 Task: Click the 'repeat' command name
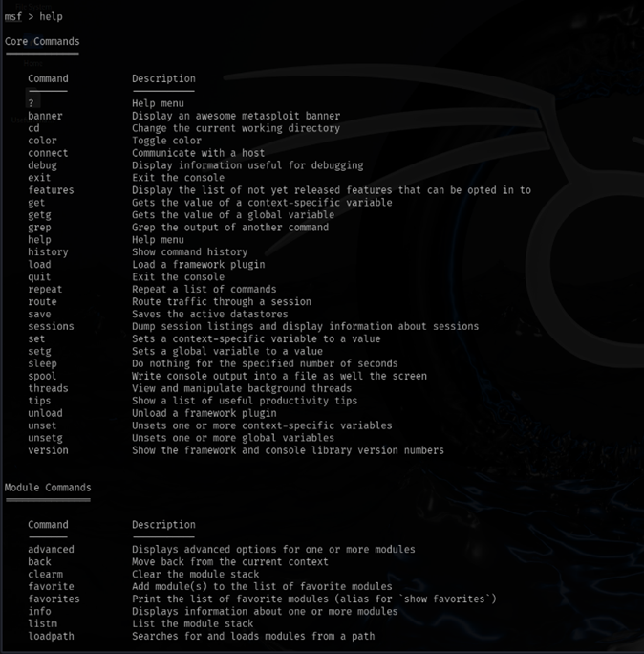pyautogui.click(x=45, y=290)
